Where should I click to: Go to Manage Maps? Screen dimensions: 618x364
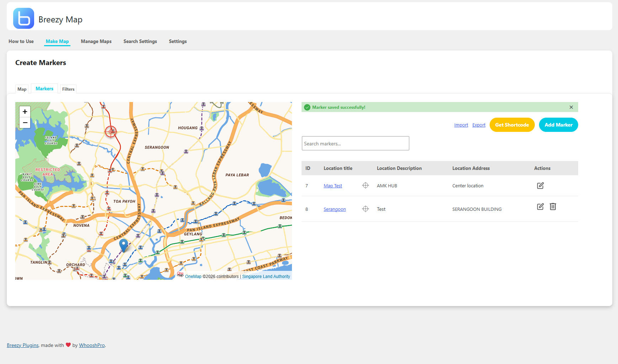[96, 41]
